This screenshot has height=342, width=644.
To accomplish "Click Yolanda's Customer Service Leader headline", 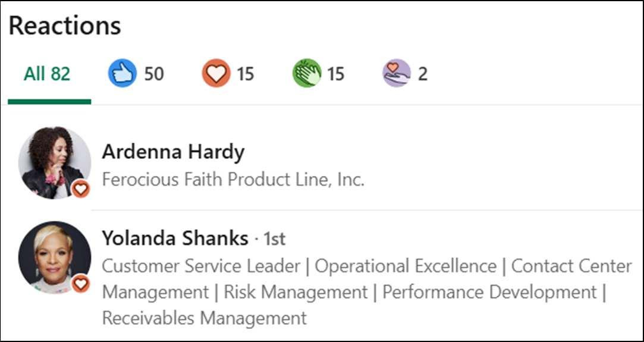I will 201,266.
